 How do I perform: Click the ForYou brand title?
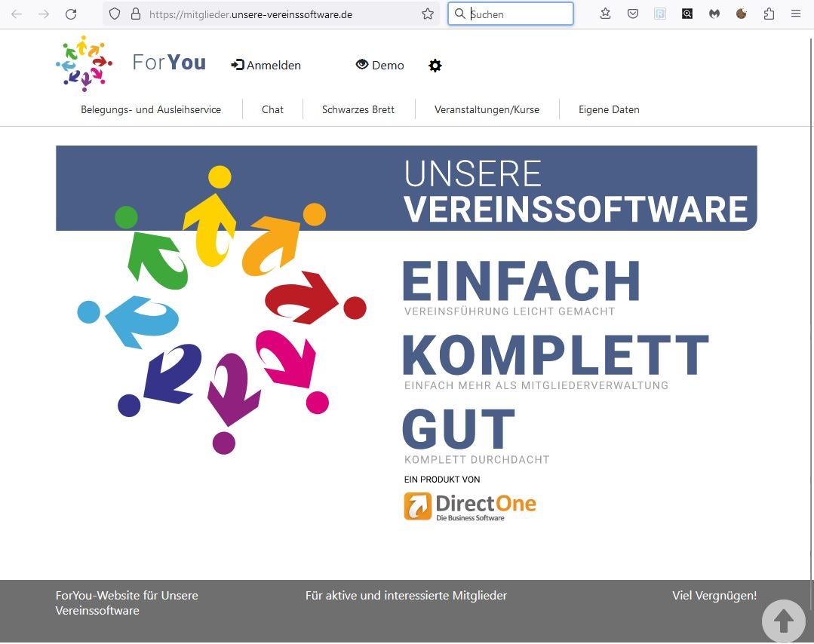click(x=169, y=63)
